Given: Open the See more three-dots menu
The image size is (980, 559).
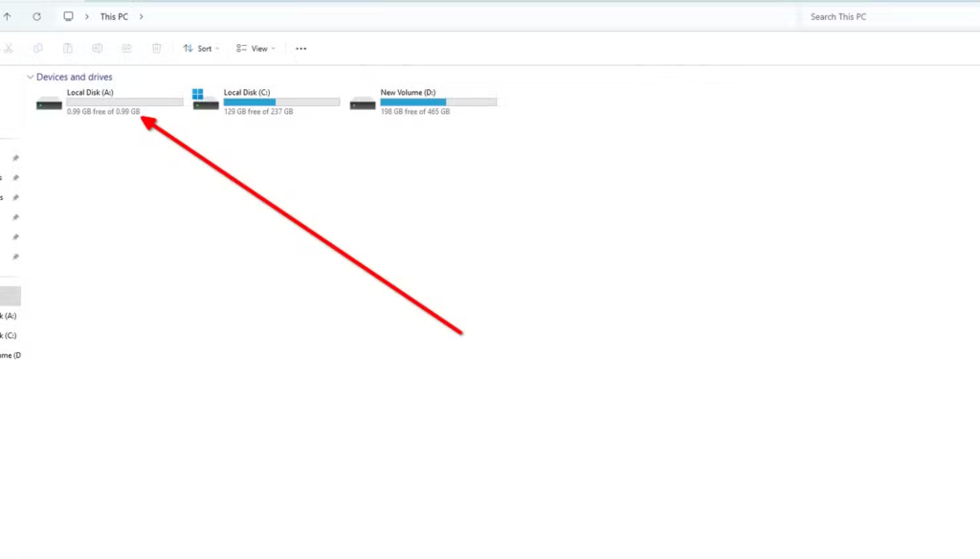Looking at the screenshot, I should [301, 48].
